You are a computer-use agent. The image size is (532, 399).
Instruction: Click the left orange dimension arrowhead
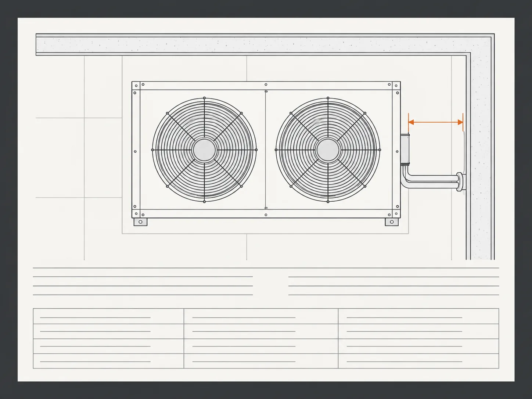(411, 122)
